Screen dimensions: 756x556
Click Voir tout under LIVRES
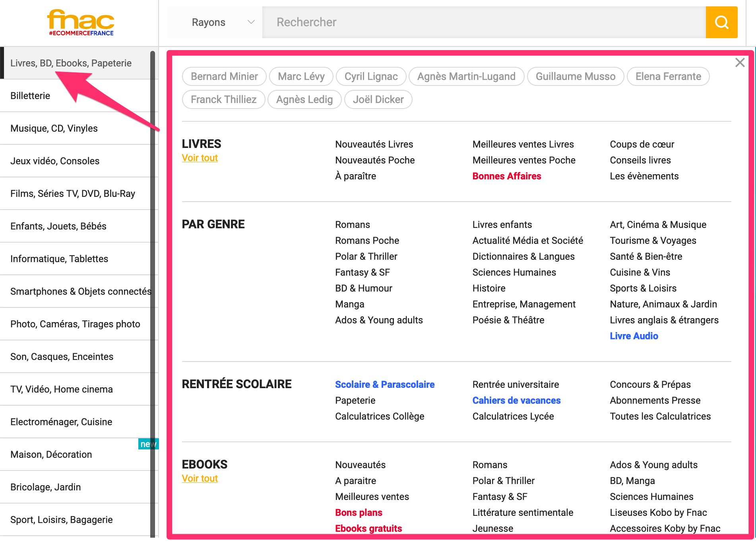pyautogui.click(x=200, y=158)
